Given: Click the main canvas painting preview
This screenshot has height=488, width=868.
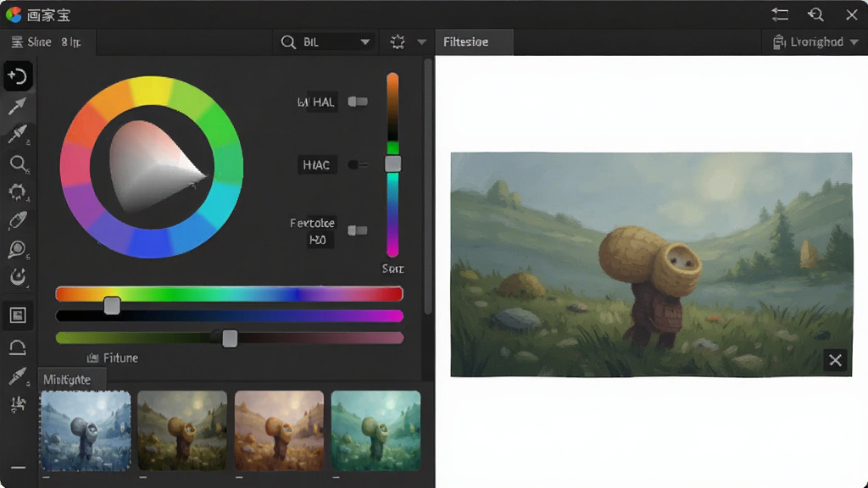Looking at the screenshot, I should (652, 264).
